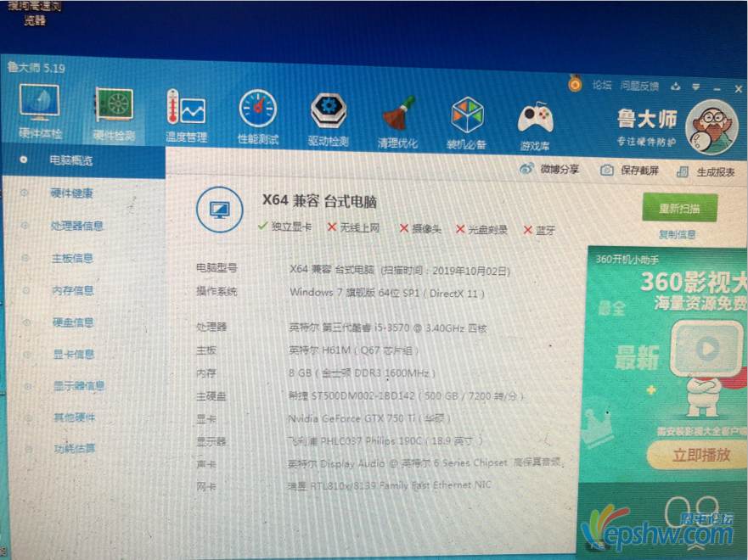Click the 360影视 video player thumbnail
Image resolution: width=748 pixels, height=560 pixels.
(707, 349)
